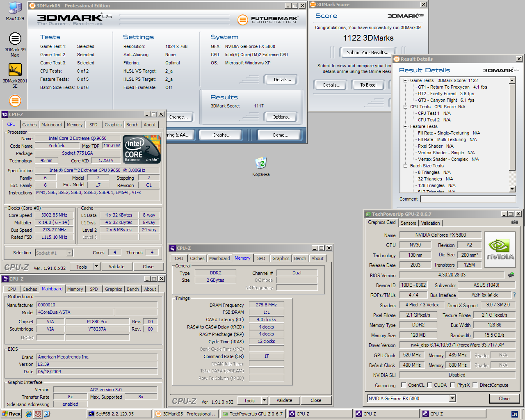The width and height of the screenshot is (525, 420).
Task: Collapse the Game Tests tree node
Action: [x=406, y=80]
